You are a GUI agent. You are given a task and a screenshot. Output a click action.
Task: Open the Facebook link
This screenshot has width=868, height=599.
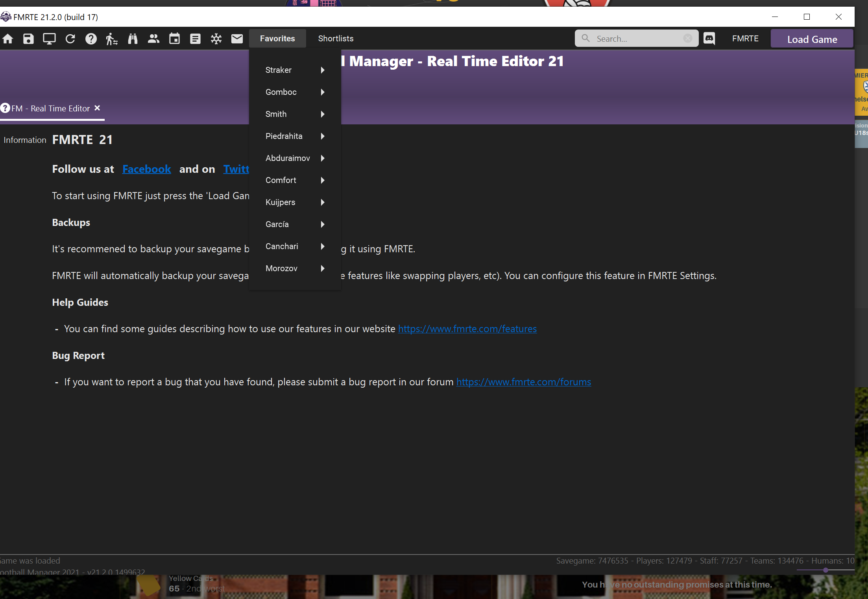pos(146,169)
